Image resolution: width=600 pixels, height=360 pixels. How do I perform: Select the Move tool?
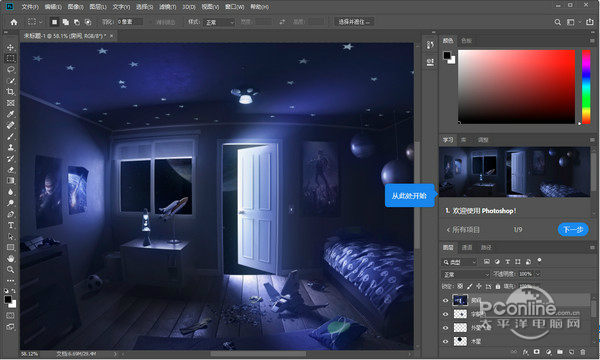10,47
